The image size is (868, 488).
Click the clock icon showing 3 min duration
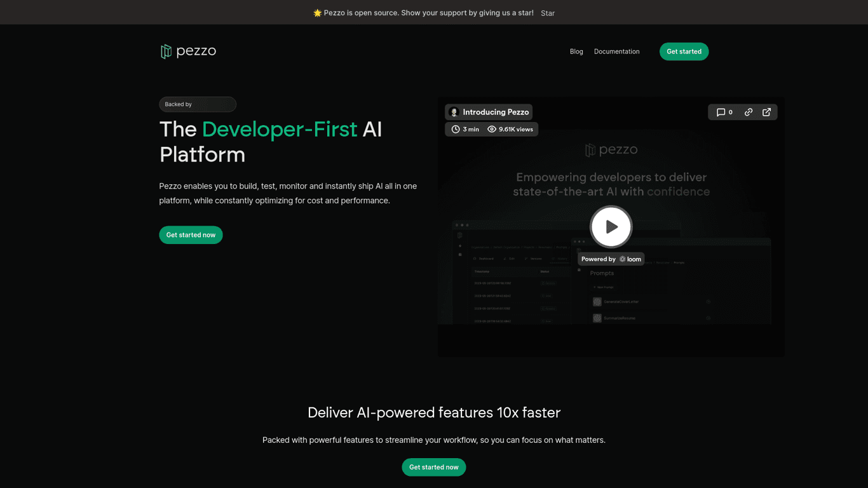click(x=455, y=129)
